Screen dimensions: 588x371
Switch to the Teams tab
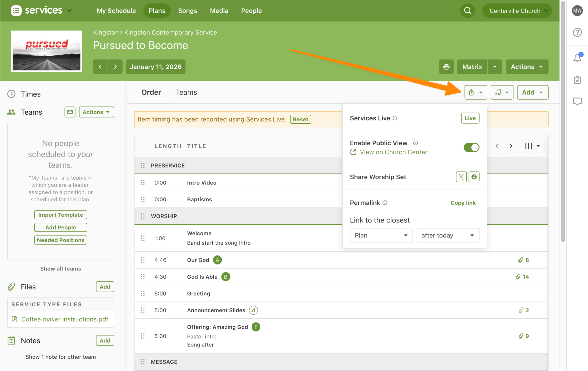(186, 92)
